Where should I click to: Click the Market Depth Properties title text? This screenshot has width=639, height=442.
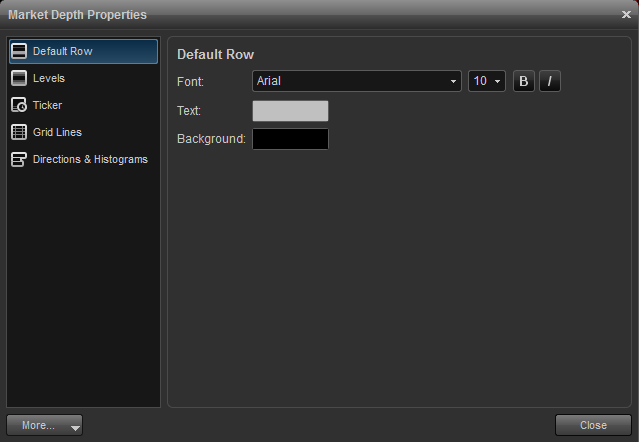point(77,15)
